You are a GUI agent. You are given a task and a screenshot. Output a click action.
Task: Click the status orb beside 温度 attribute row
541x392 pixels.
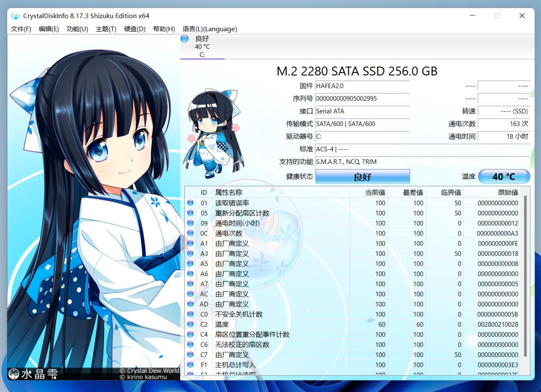click(190, 325)
